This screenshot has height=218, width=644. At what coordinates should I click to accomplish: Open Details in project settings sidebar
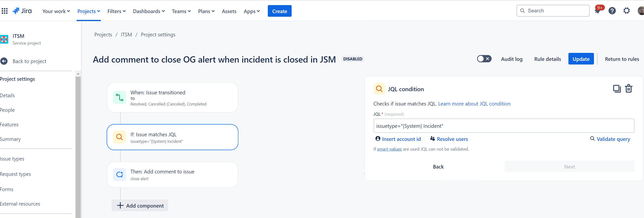pyautogui.click(x=7, y=95)
